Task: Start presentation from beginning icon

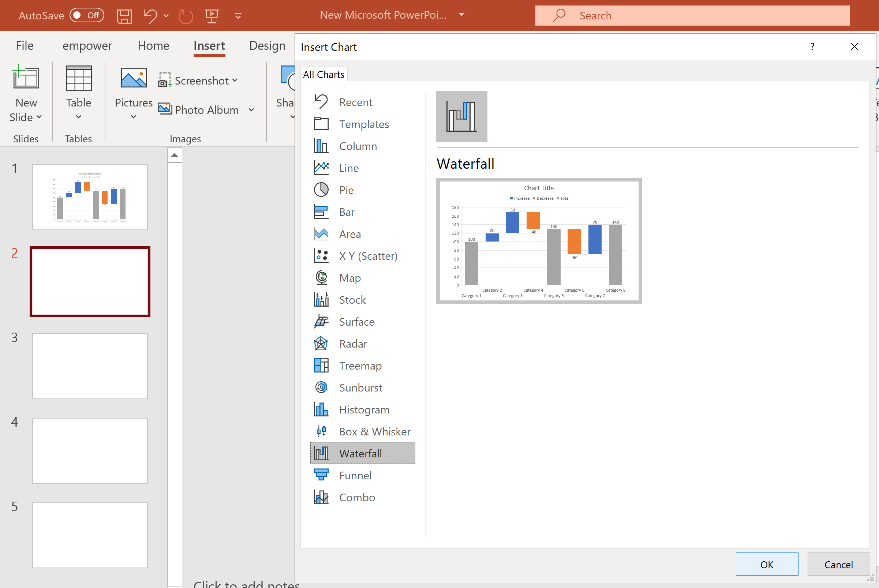Action: click(x=212, y=16)
